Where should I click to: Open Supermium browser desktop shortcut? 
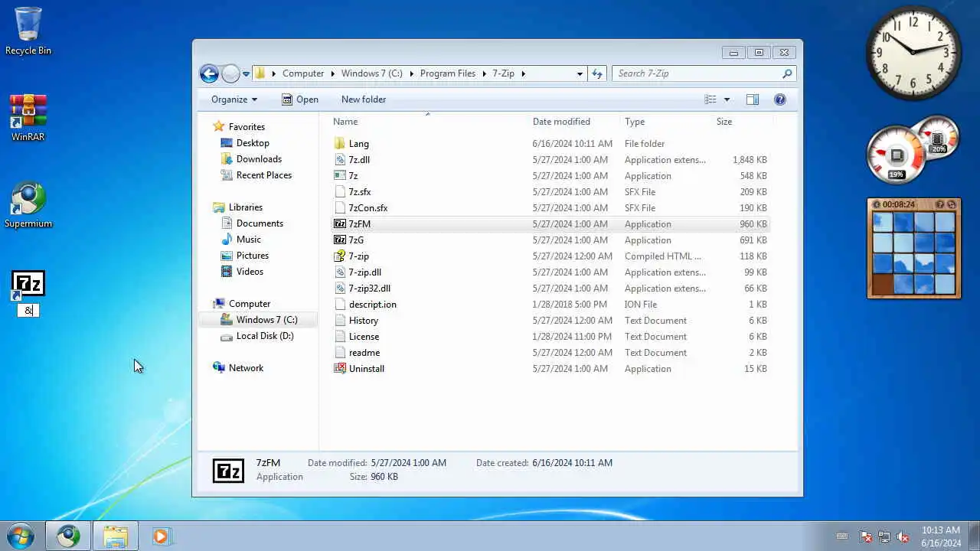click(28, 205)
